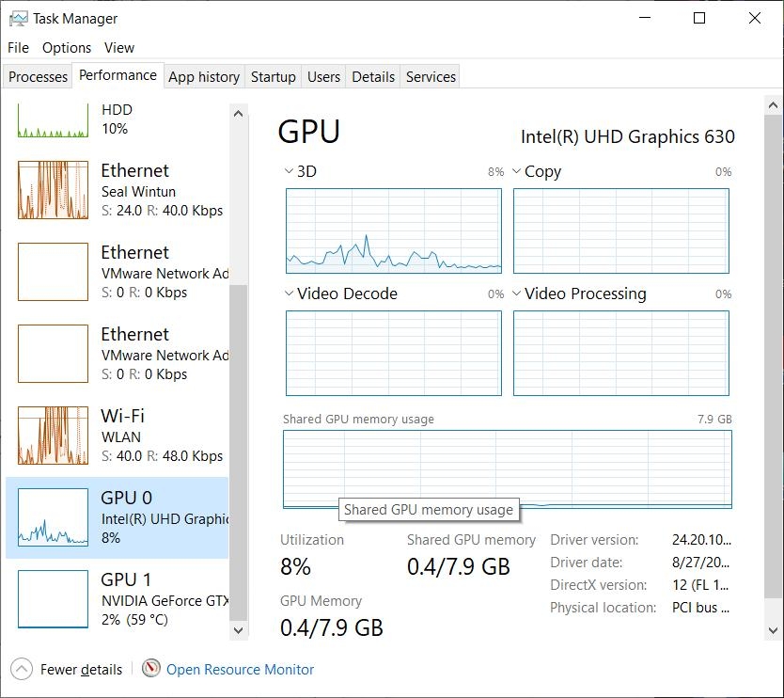Select GPU 0 Intel UHD Graphics
784x698 pixels.
pyautogui.click(x=113, y=518)
